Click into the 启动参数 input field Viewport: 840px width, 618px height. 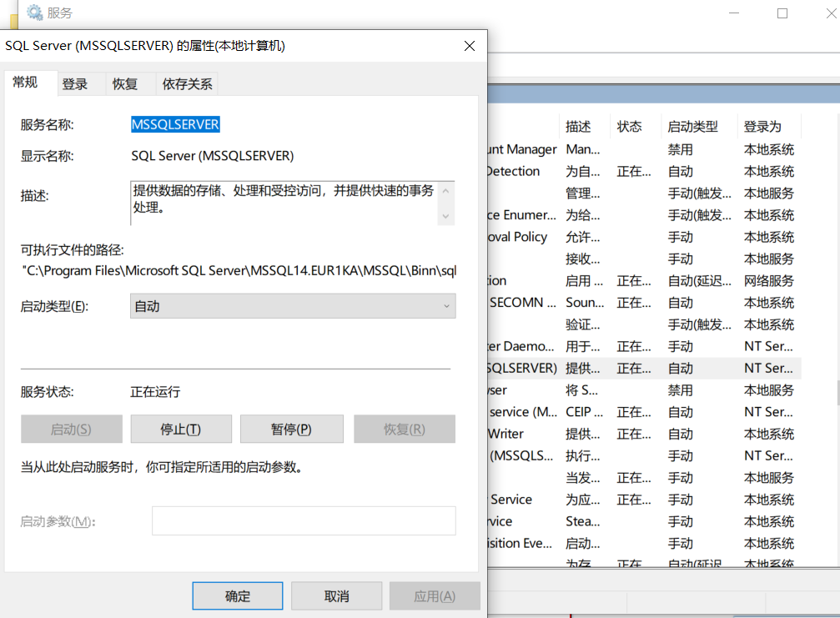coord(304,520)
